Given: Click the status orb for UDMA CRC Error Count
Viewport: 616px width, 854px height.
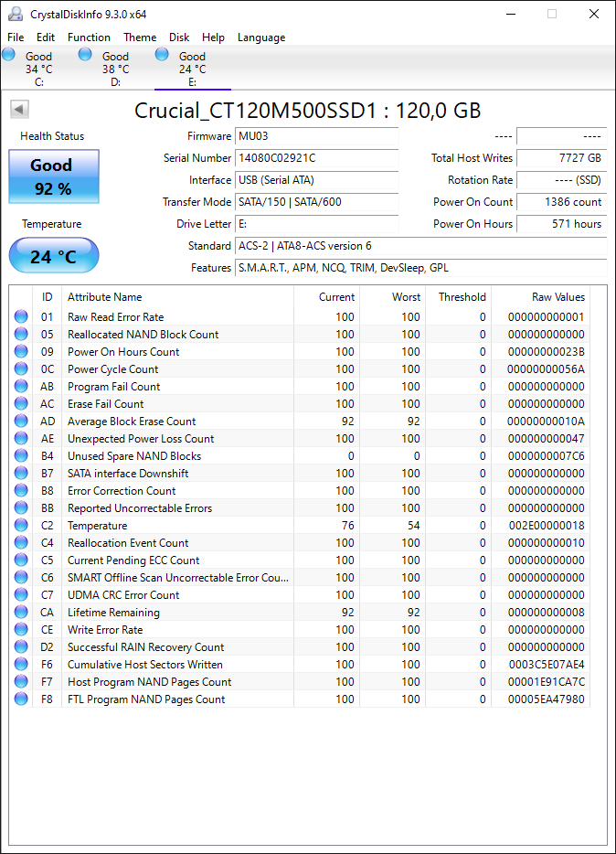Looking at the screenshot, I should click(x=21, y=594).
